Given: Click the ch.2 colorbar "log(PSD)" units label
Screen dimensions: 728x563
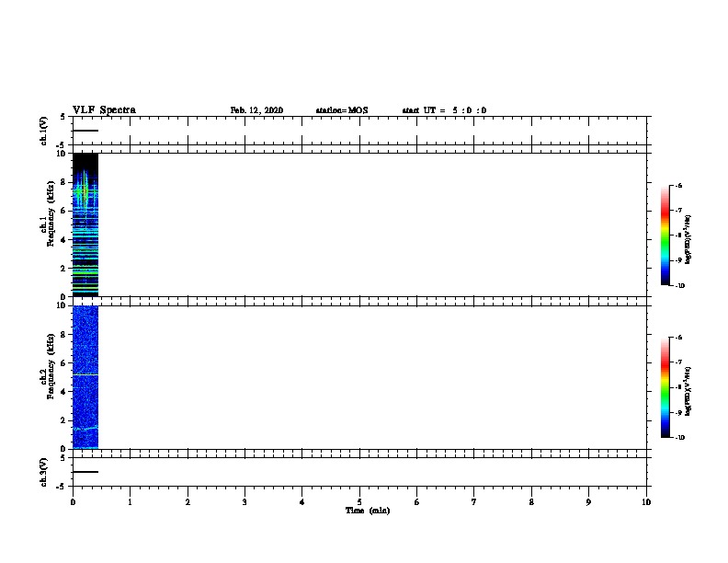Looking at the screenshot, I should coord(688,391).
